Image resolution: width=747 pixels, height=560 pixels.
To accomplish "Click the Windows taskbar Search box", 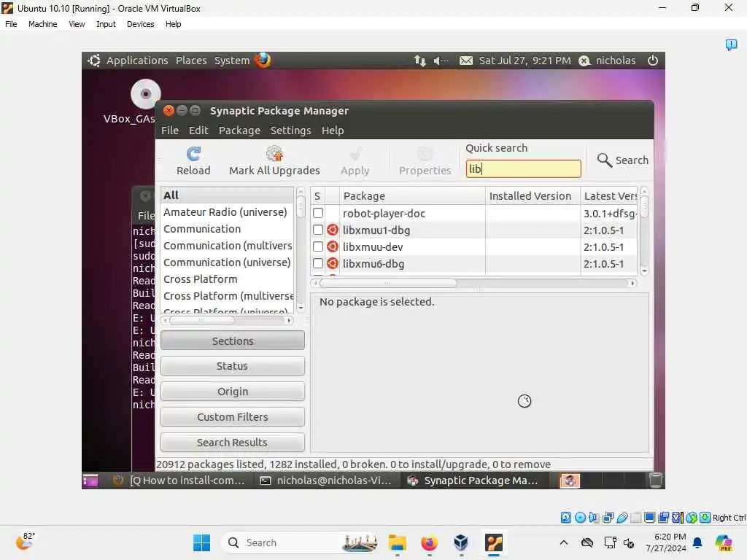I will pyautogui.click(x=300, y=542).
